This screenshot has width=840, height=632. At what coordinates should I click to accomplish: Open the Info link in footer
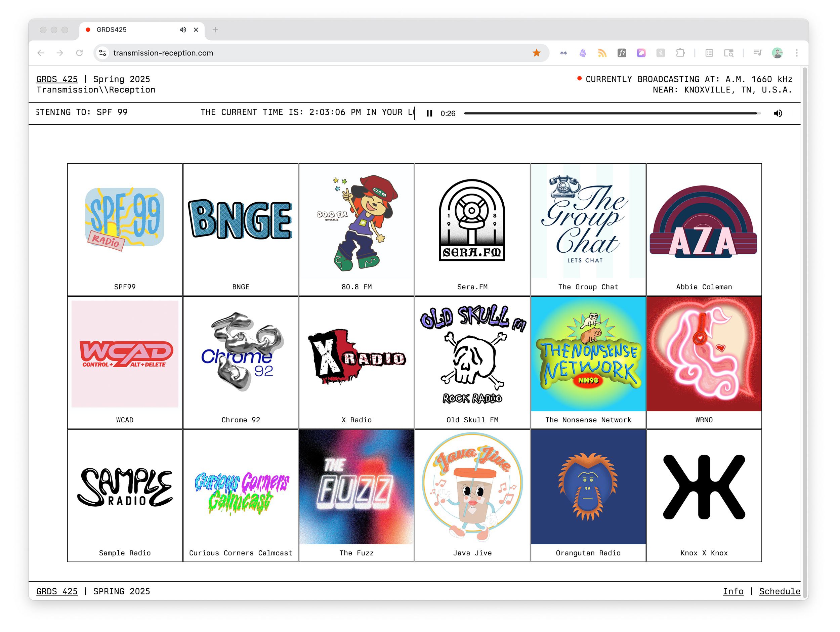click(x=733, y=591)
